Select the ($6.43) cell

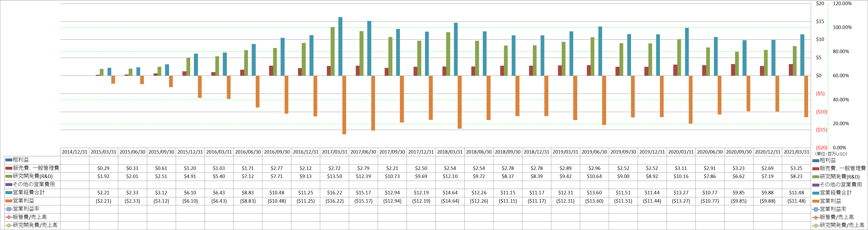[x=219, y=201]
